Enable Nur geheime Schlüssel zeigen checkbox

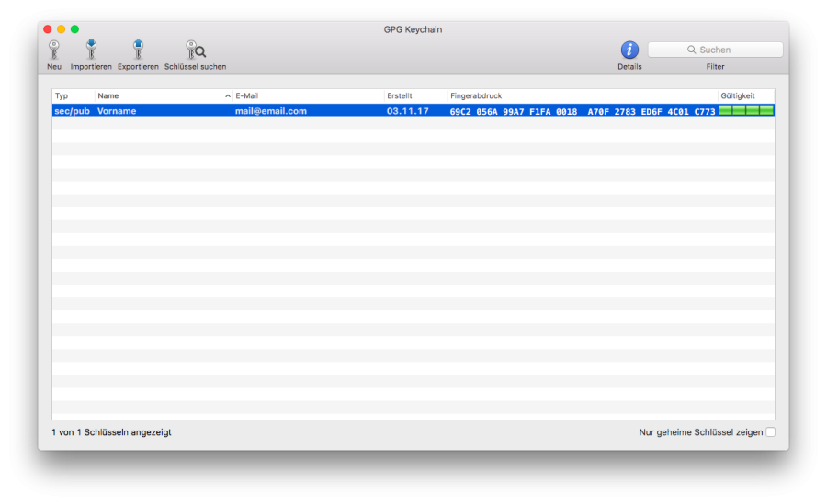pos(770,432)
